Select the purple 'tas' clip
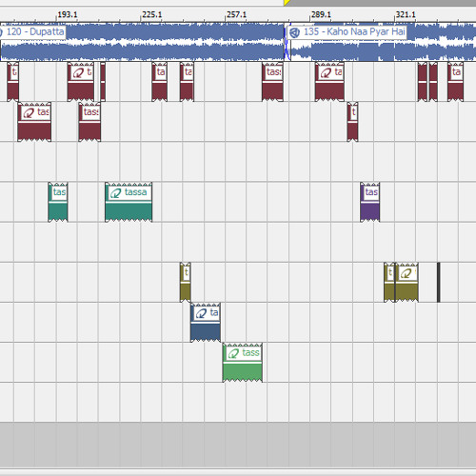 (x=370, y=202)
